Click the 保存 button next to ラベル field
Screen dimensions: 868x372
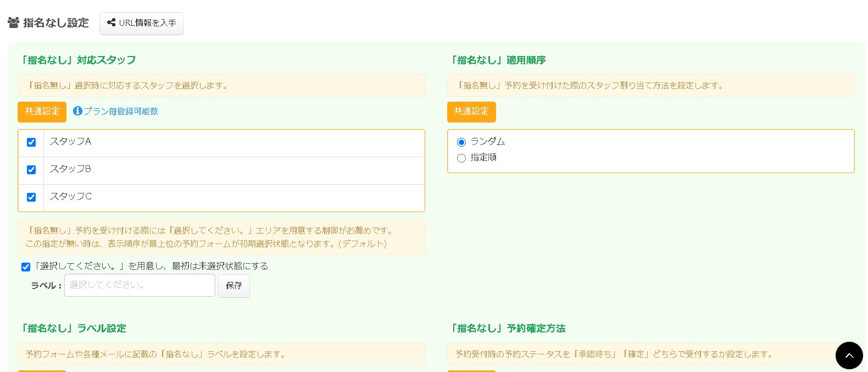point(233,285)
